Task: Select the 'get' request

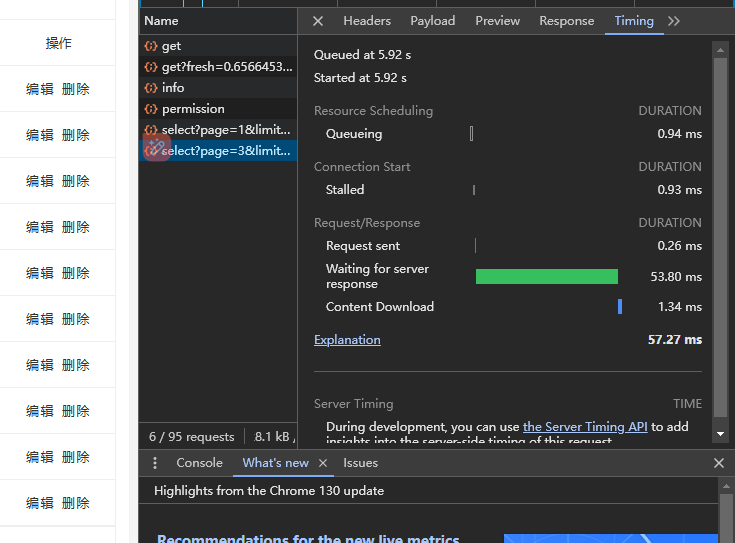Action: [x=218, y=46]
